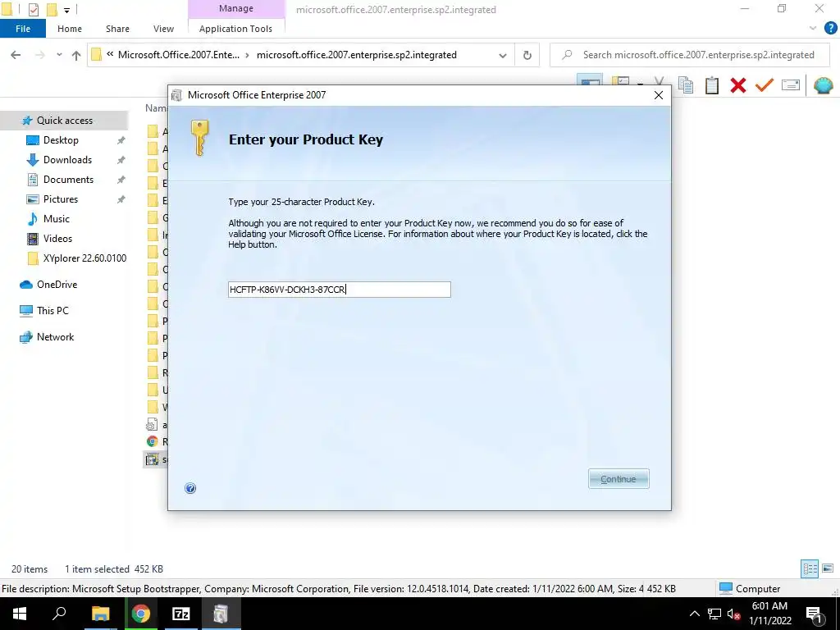This screenshot has width=840, height=630.
Task: Click the Properties icon in quick access toolbar
Action: tap(33, 10)
